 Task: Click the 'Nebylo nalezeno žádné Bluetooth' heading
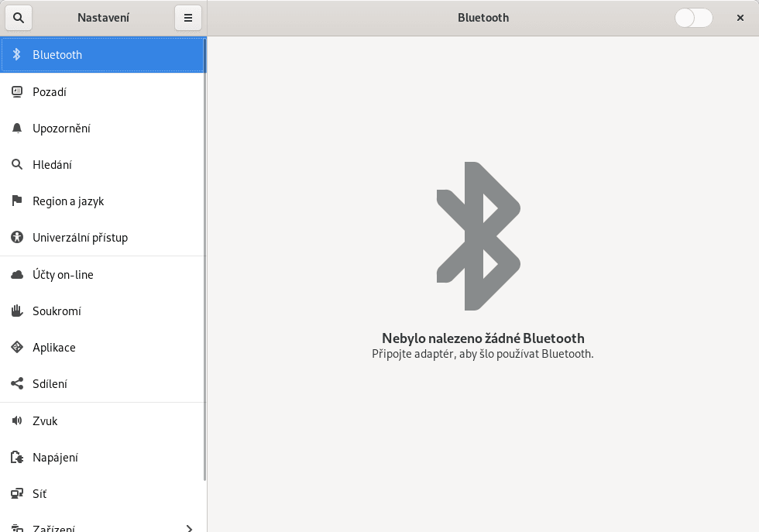click(483, 338)
